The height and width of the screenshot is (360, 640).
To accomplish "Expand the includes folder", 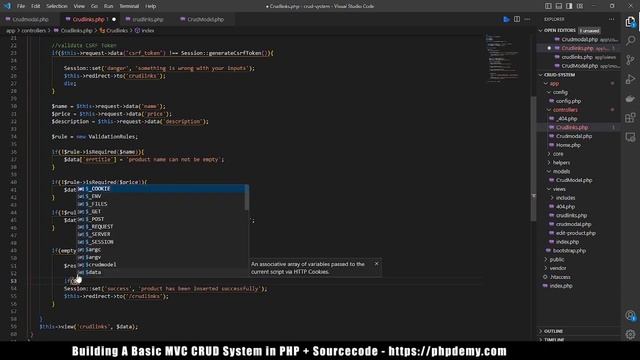I will (x=552, y=198).
